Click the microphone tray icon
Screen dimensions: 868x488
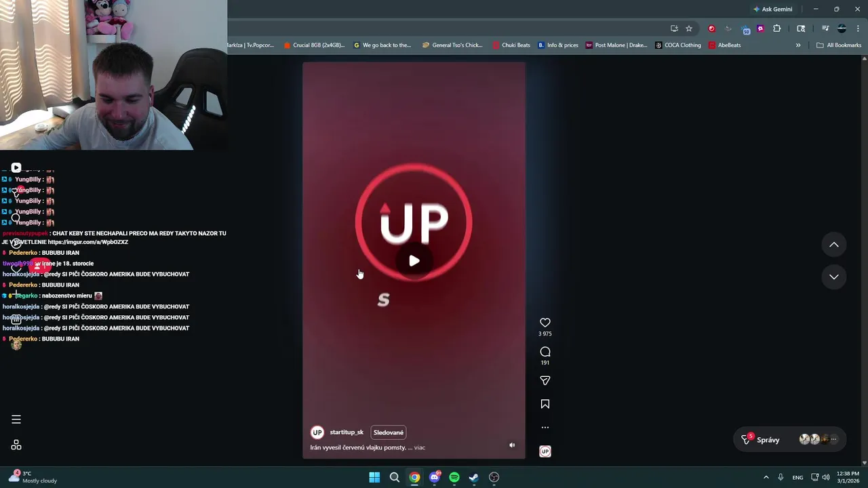point(781,477)
